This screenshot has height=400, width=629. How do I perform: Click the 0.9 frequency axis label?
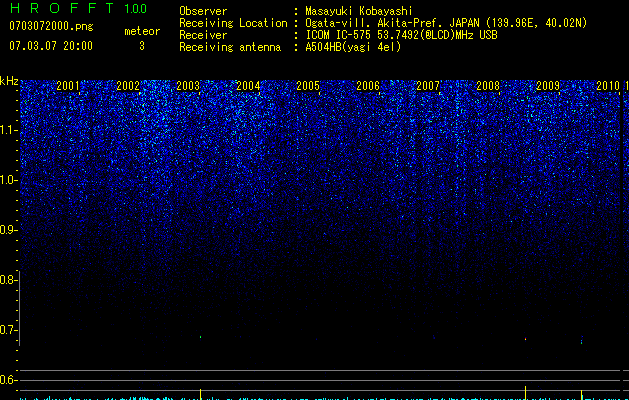8,230
